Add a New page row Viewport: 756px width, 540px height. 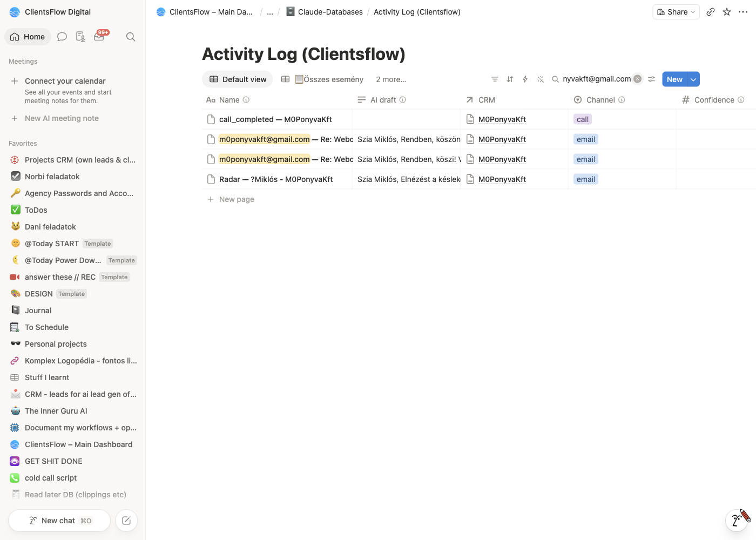[237, 199]
